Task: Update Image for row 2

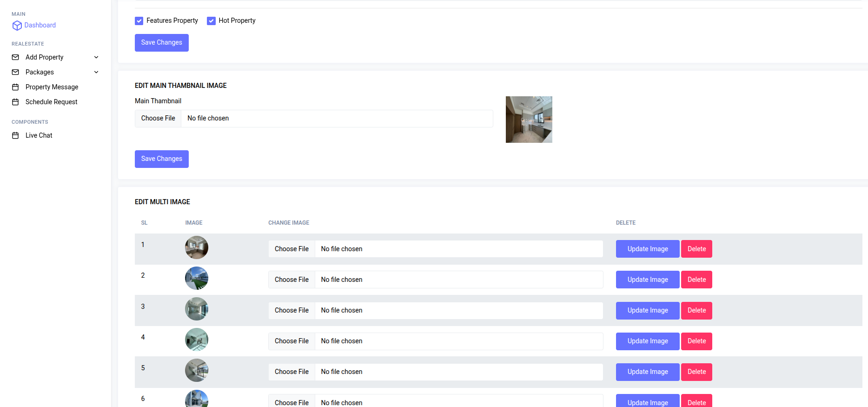Action: coord(648,280)
